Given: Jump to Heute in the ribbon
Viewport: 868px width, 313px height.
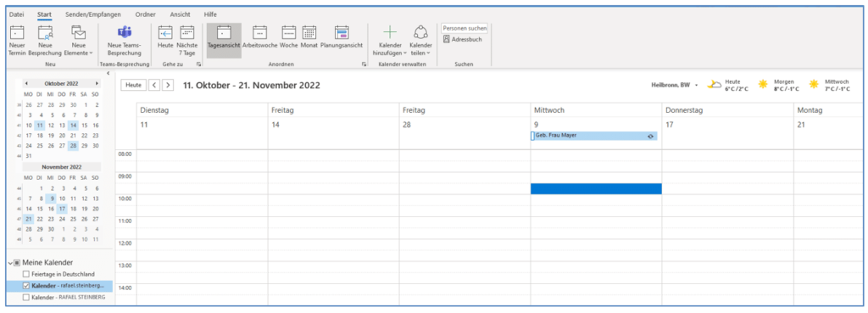Looking at the screenshot, I should click(165, 37).
